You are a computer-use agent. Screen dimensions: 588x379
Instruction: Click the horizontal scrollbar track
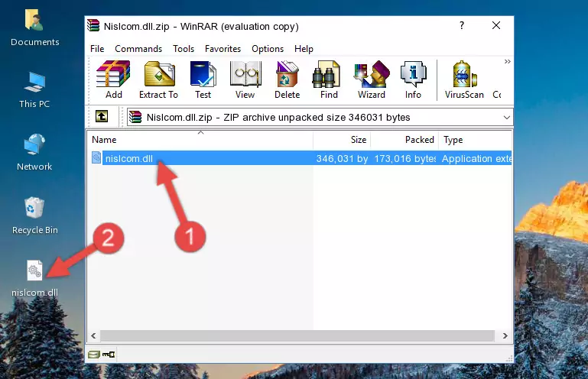297,336
